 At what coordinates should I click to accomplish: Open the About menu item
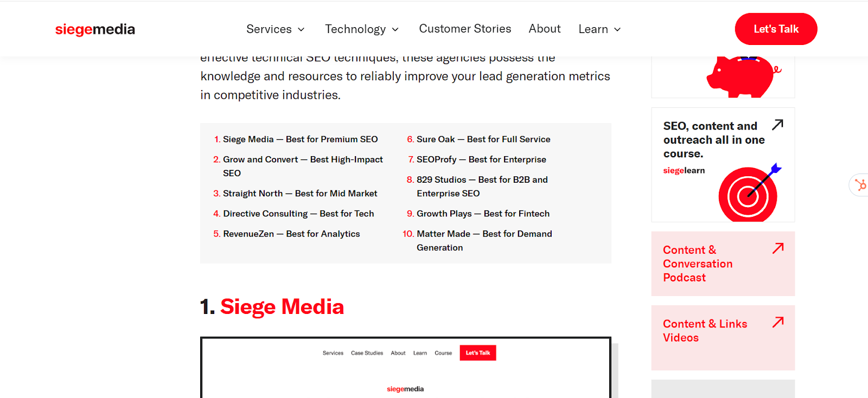(x=545, y=29)
